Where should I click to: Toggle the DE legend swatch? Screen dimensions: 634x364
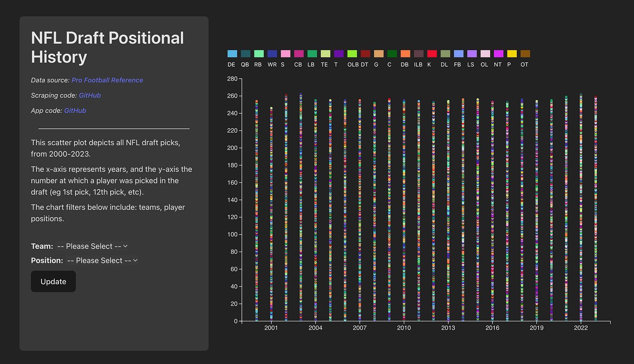pos(232,53)
